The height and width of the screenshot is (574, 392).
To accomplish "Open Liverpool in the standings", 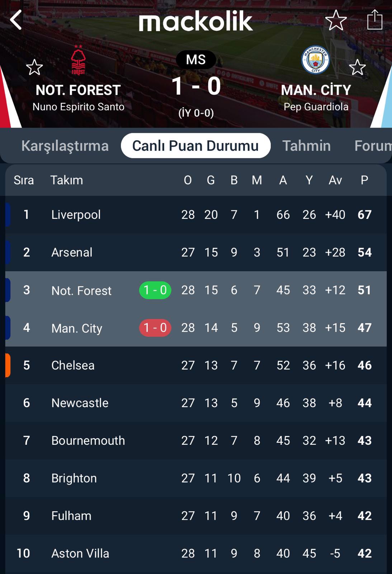I will click(76, 215).
